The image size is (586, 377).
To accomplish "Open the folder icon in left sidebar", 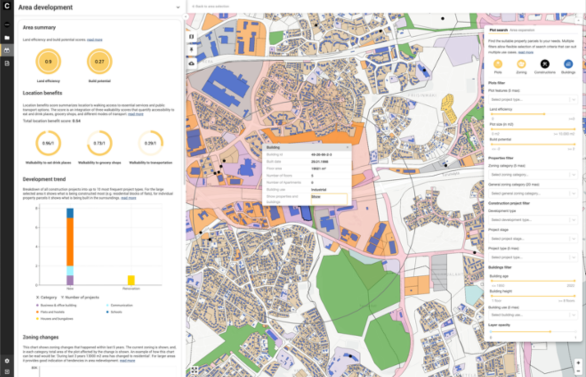I will (7, 38).
